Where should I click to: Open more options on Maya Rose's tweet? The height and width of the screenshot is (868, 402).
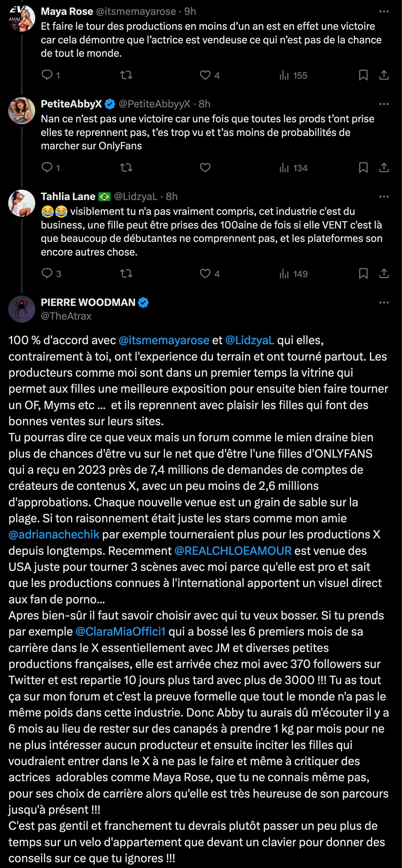click(x=384, y=12)
